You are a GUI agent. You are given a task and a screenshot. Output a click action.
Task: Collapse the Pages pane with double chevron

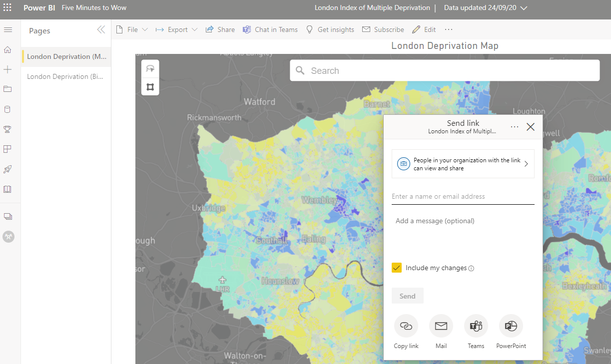(101, 30)
